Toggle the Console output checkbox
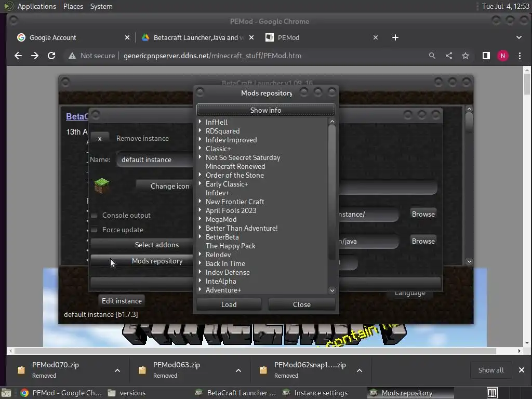The image size is (532, 399). (95, 215)
